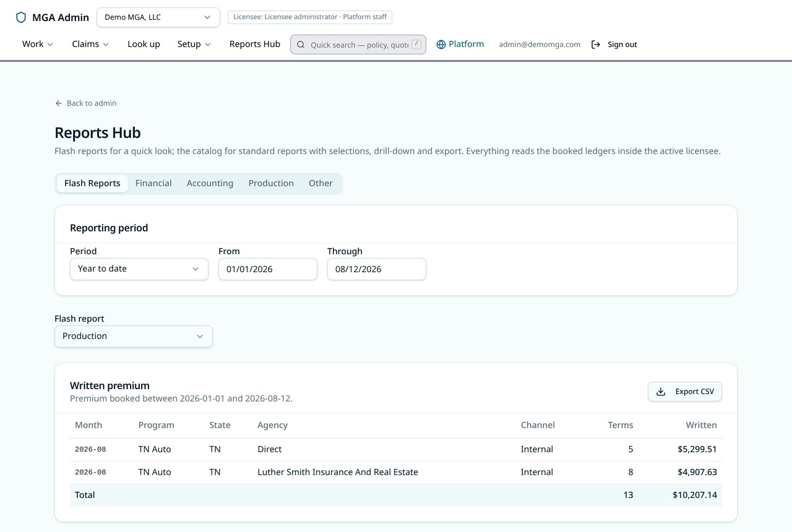
Task: Click the Terms column header
Action: [621, 426]
